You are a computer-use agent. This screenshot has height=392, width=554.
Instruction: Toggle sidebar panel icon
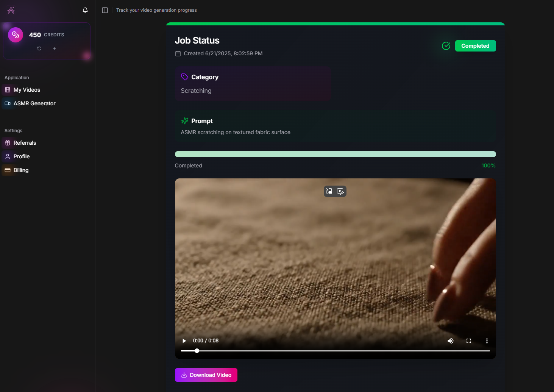tap(105, 10)
